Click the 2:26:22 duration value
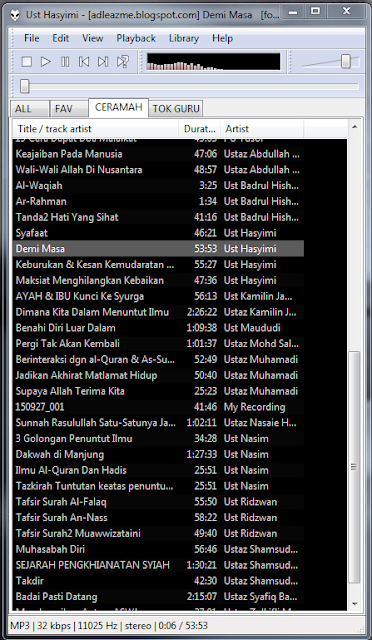 [202, 312]
